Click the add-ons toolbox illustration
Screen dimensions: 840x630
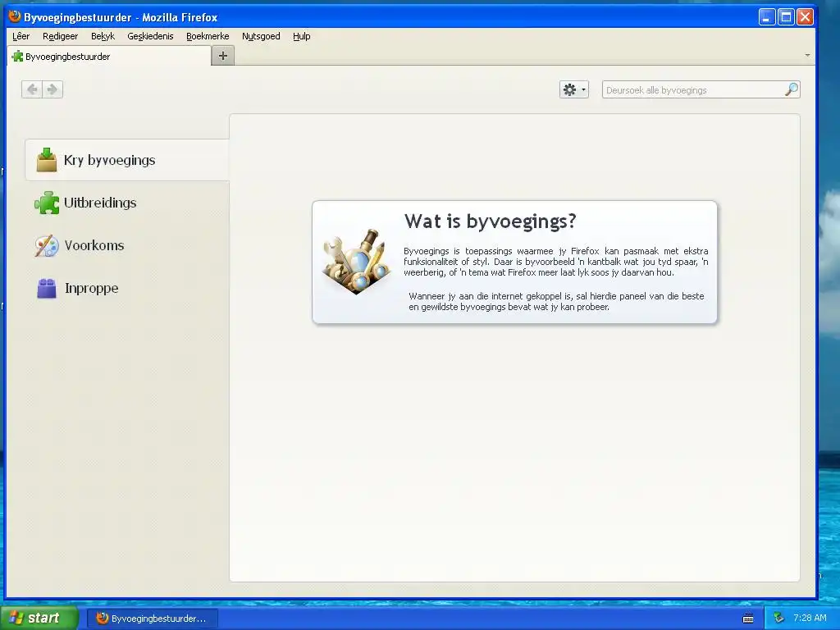[357, 262]
